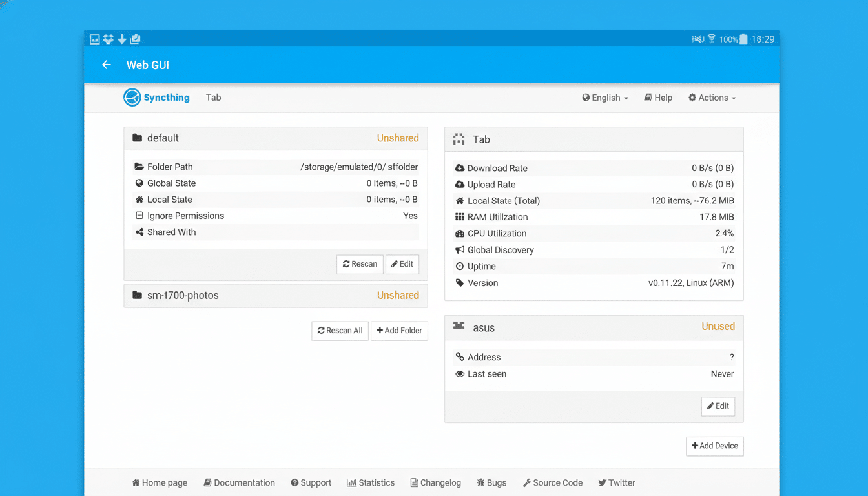Viewport: 868px width, 496px height.
Task: Open the Actions dropdown
Action: point(712,98)
